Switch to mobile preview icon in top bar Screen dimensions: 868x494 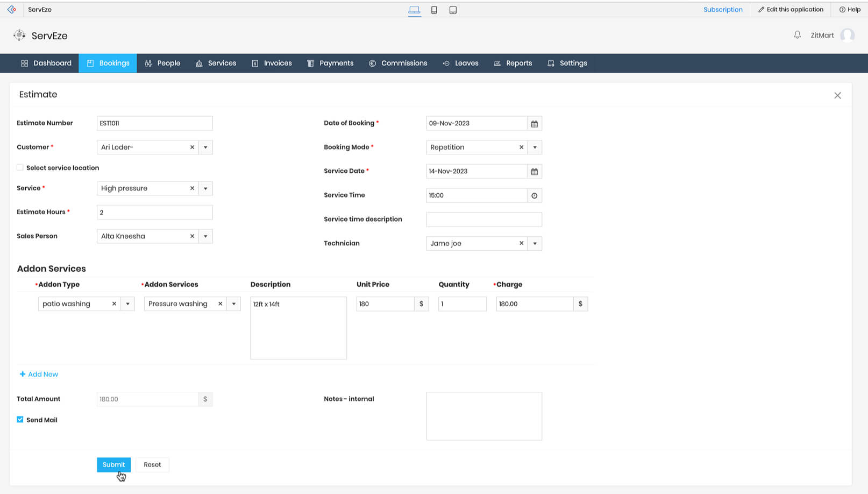click(434, 9)
